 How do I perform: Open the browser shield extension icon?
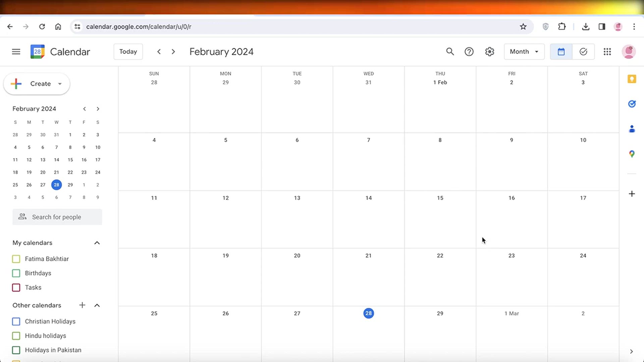coord(545,26)
